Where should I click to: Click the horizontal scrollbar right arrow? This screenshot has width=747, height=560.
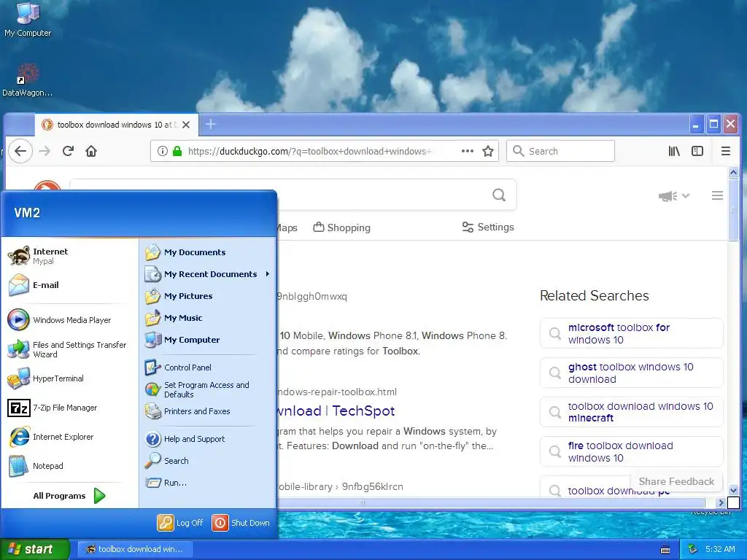point(720,502)
